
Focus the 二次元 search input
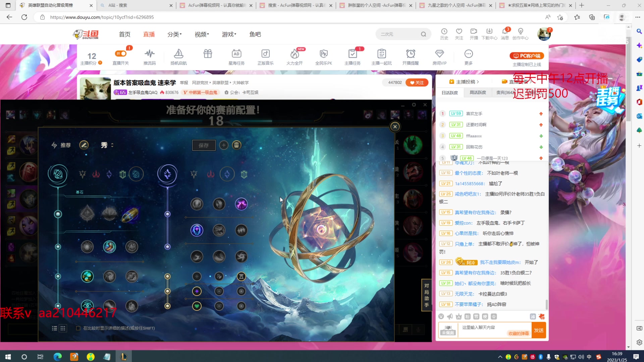[x=398, y=34]
